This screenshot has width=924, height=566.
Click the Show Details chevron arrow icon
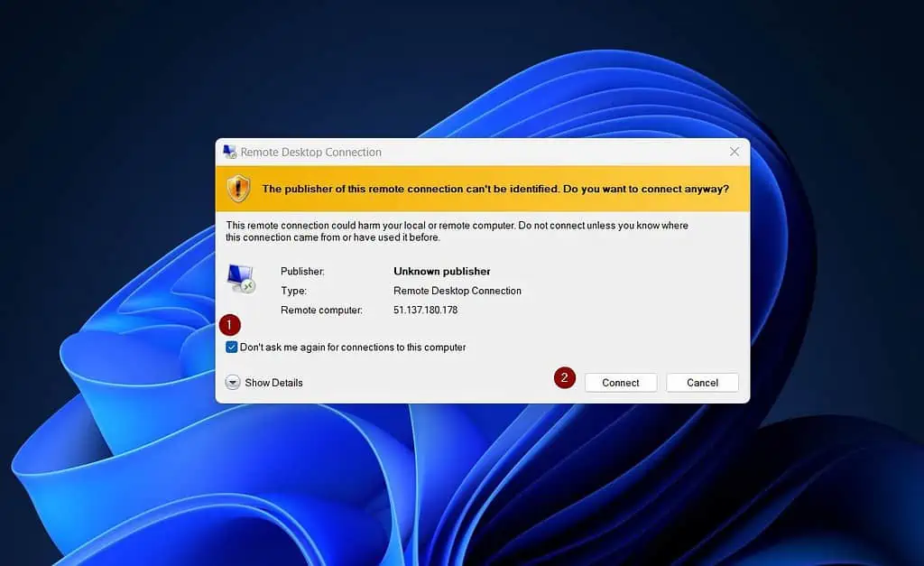point(232,383)
